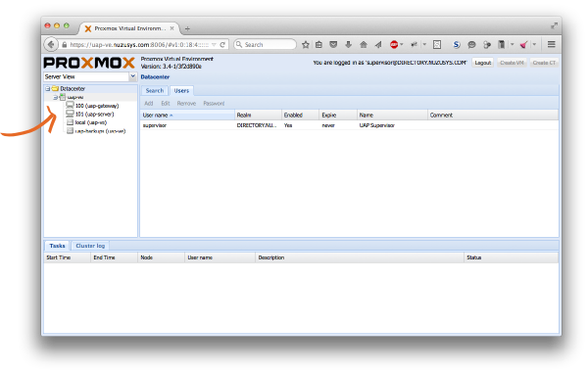Open the URL history dropdown arrow
Image resolution: width=588 pixels, height=373 pixels.
[214, 45]
